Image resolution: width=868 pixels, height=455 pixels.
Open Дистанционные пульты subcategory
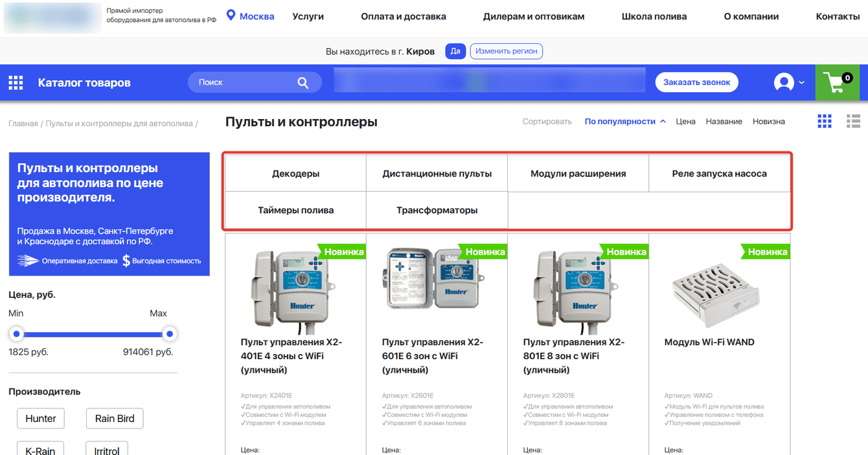(437, 173)
